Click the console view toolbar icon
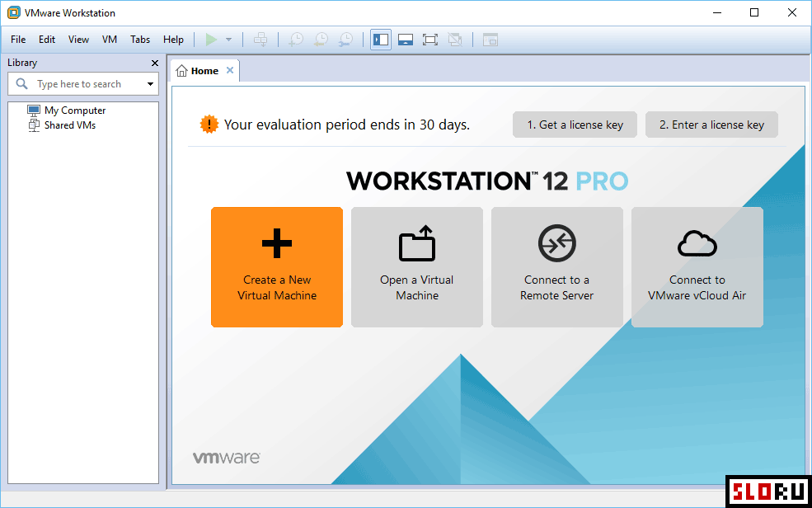The height and width of the screenshot is (508, 812). [490, 40]
